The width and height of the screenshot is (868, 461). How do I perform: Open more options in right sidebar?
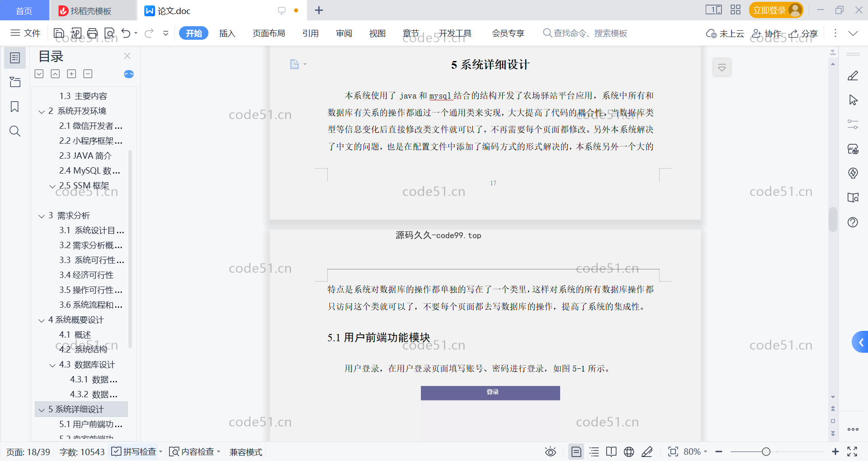853,429
